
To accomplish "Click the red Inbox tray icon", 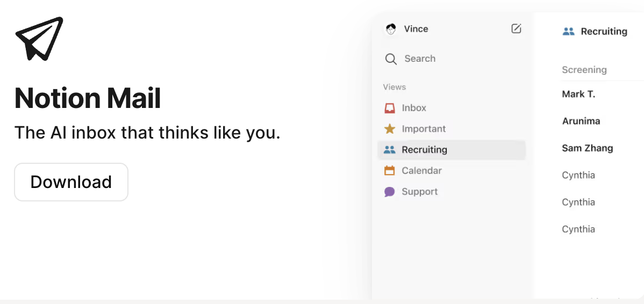I will coord(390,108).
